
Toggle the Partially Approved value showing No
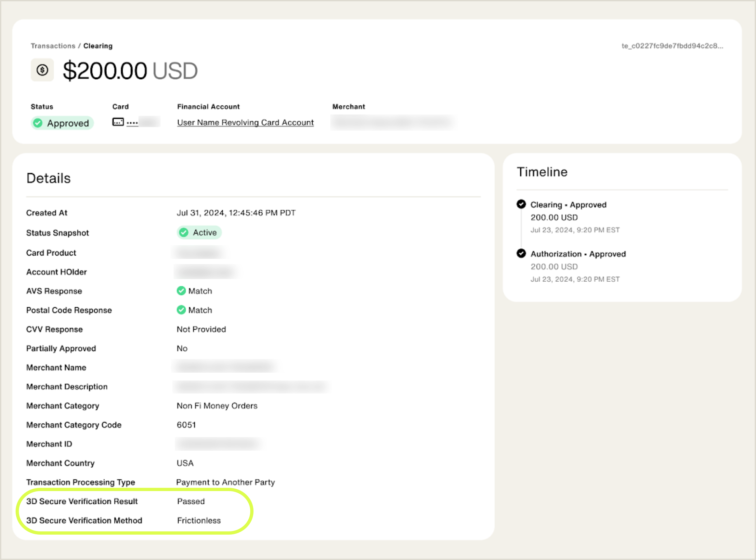(182, 348)
